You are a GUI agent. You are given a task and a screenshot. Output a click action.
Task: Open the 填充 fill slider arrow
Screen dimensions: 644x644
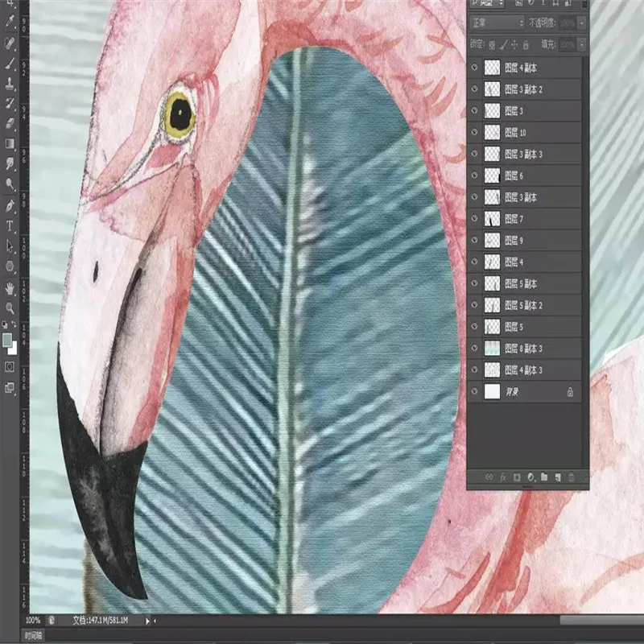[582, 44]
